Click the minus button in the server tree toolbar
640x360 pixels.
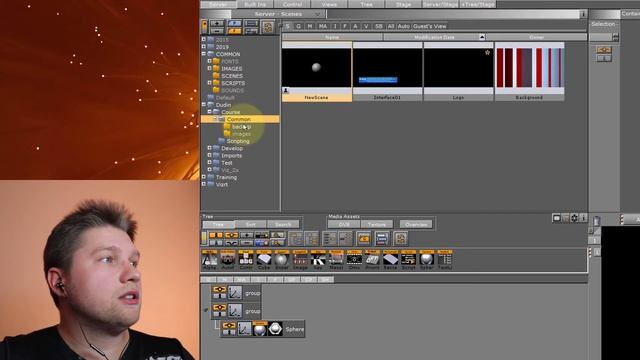click(217, 31)
